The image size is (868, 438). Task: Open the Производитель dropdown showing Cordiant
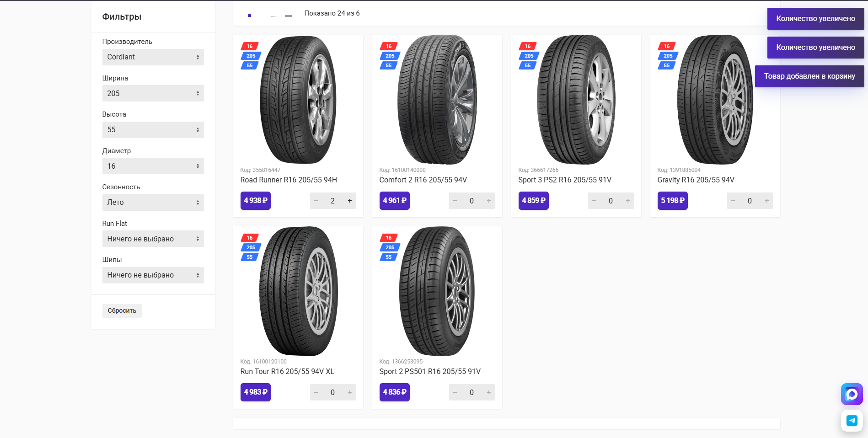pyautogui.click(x=153, y=57)
